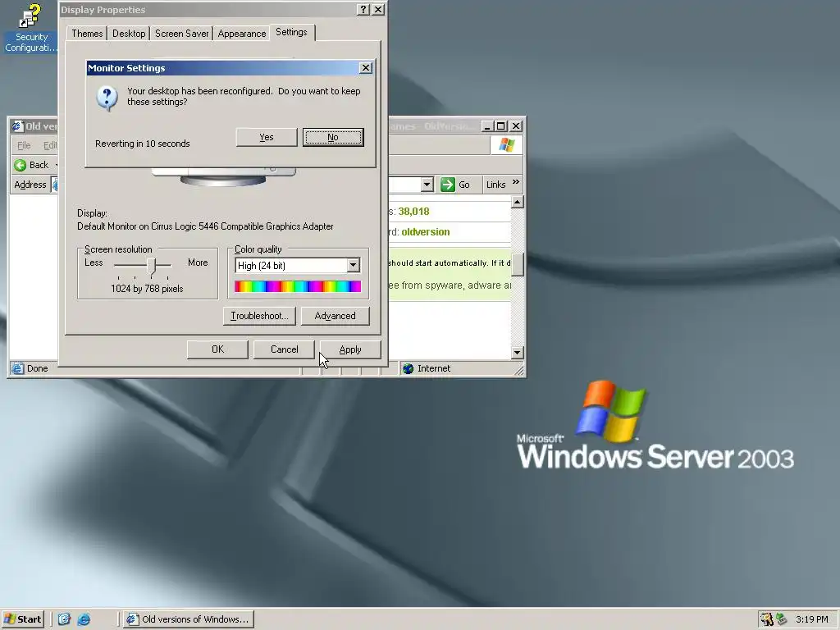Click the browser scrollbar up arrow
The image size is (840, 630).
517,202
